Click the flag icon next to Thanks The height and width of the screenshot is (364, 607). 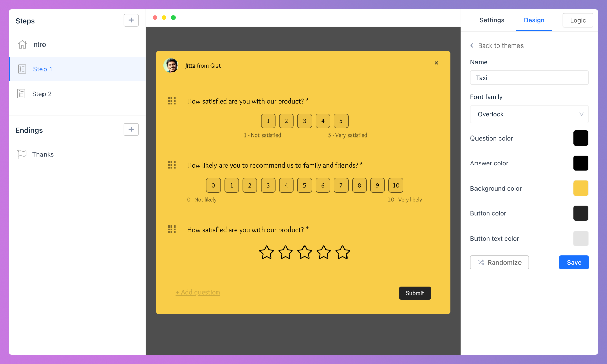click(x=22, y=154)
